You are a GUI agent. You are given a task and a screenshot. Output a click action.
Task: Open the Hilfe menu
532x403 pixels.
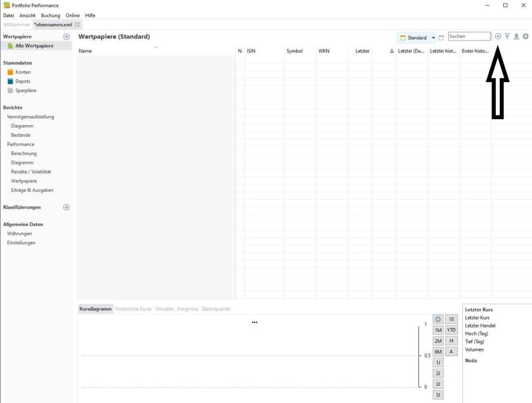[x=90, y=15]
